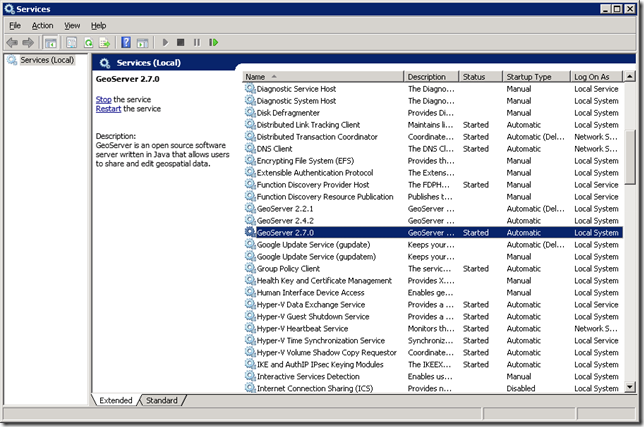The width and height of the screenshot is (644, 427).
Task: Sort by the Log On As column header
Action: point(597,77)
